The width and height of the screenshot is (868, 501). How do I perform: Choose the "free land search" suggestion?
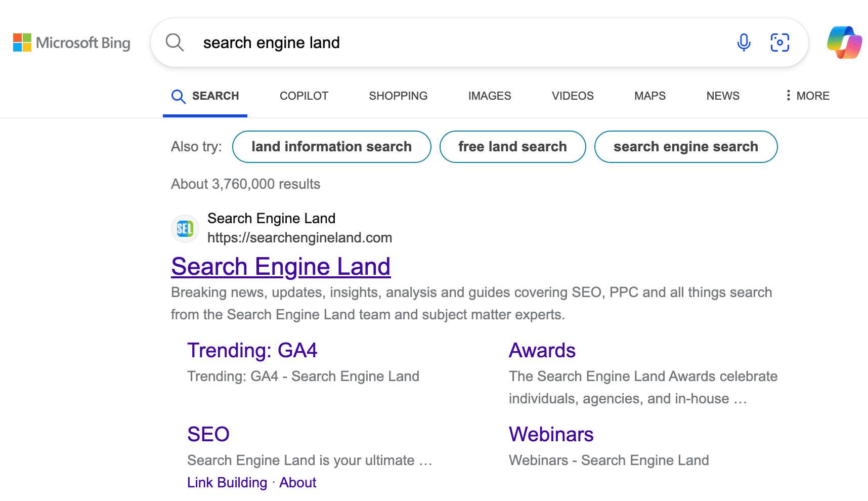pos(512,147)
